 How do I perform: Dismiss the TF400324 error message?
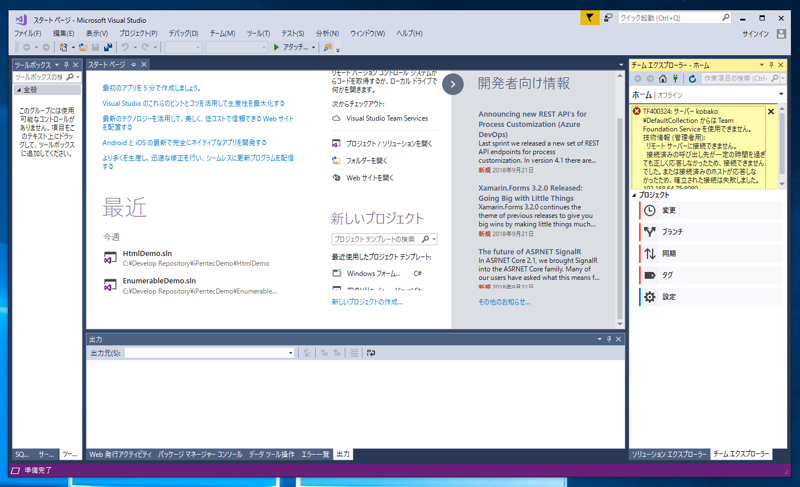click(x=771, y=112)
